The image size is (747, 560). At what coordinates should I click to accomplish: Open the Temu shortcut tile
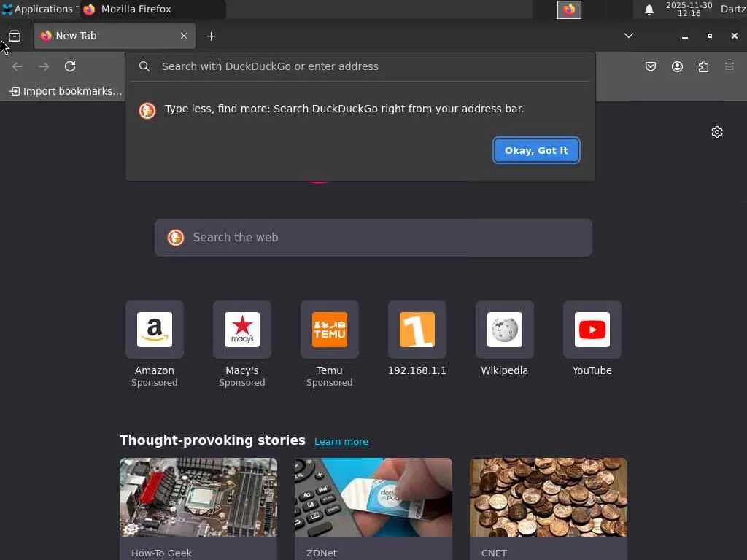[330, 330]
